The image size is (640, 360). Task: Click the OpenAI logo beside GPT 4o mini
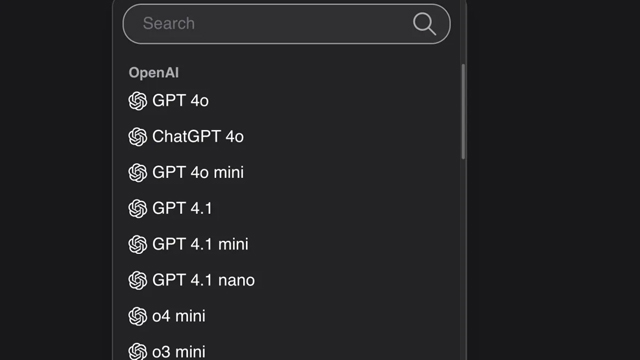click(138, 173)
